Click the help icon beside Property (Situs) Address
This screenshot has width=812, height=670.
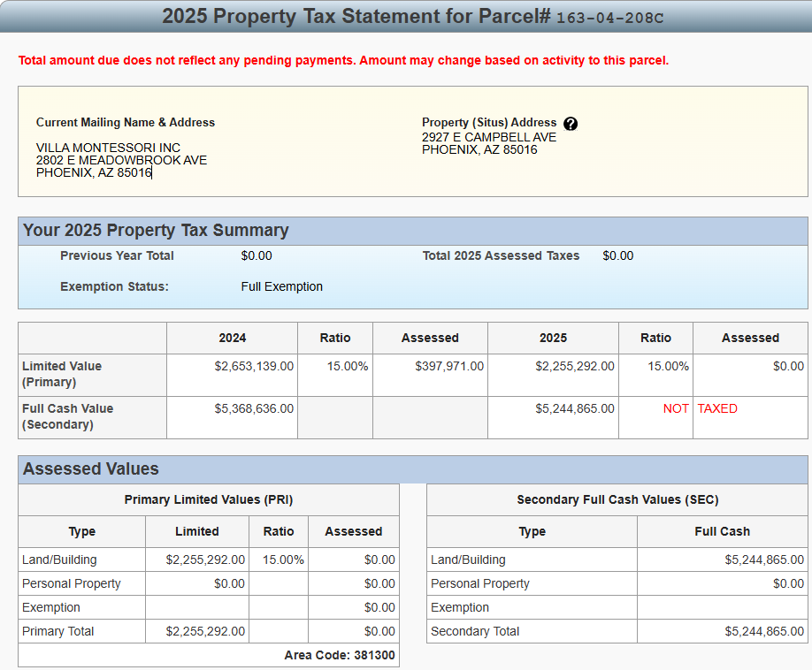571,124
